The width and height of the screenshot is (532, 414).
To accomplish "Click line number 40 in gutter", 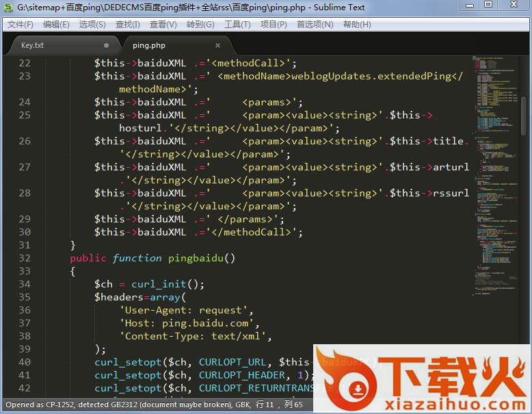I will click(x=25, y=362).
